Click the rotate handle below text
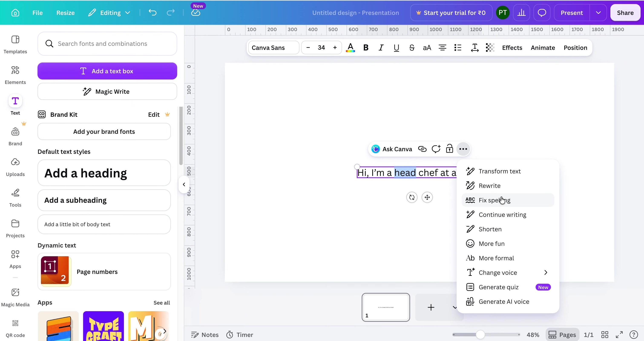The image size is (644, 341). [412, 197]
